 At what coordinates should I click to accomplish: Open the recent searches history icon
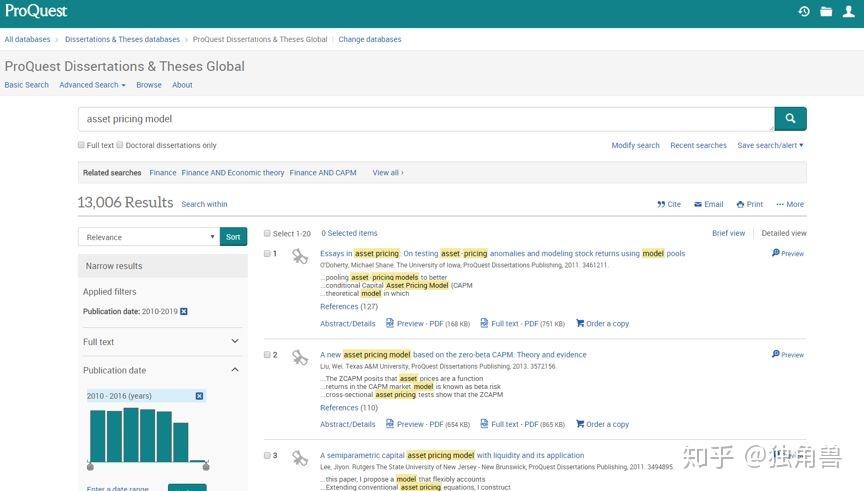804,12
